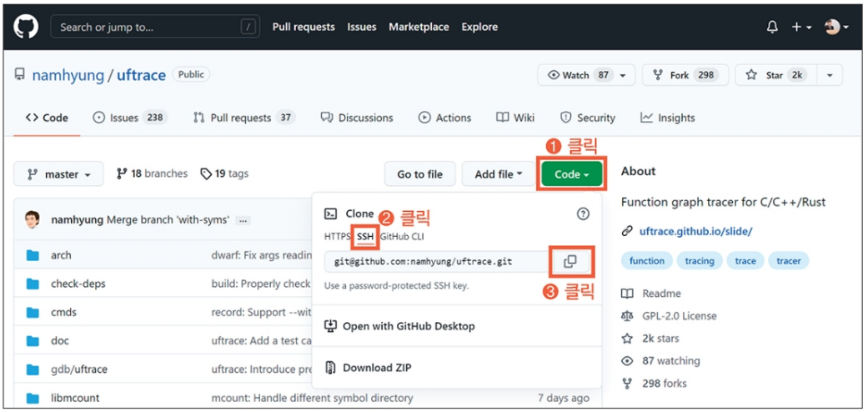
Task: Click the git@github.com clone URL field
Action: pos(437,261)
